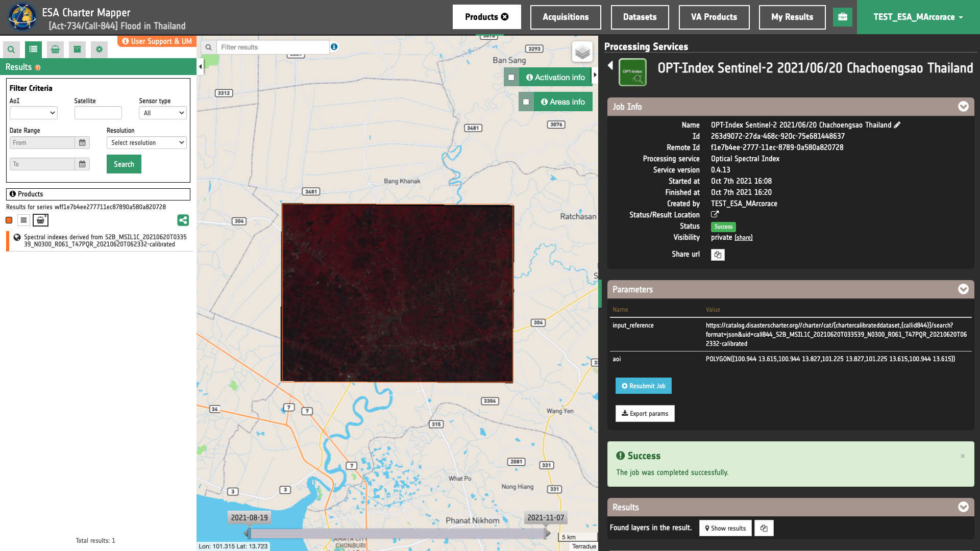This screenshot has height=551, width=980.
Task: Dismiss the Success notification
Action: (x=963, y=456)
